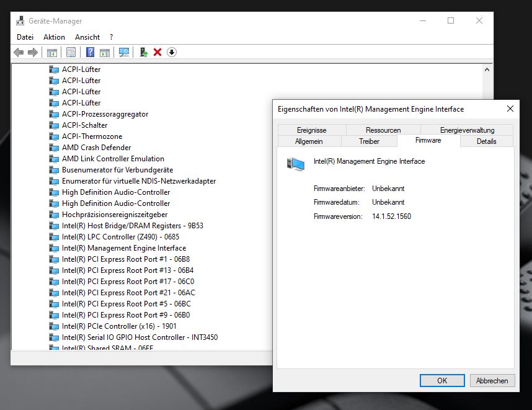Confirm with the OK button
The image size is (532, 410).
click(442, 380)
